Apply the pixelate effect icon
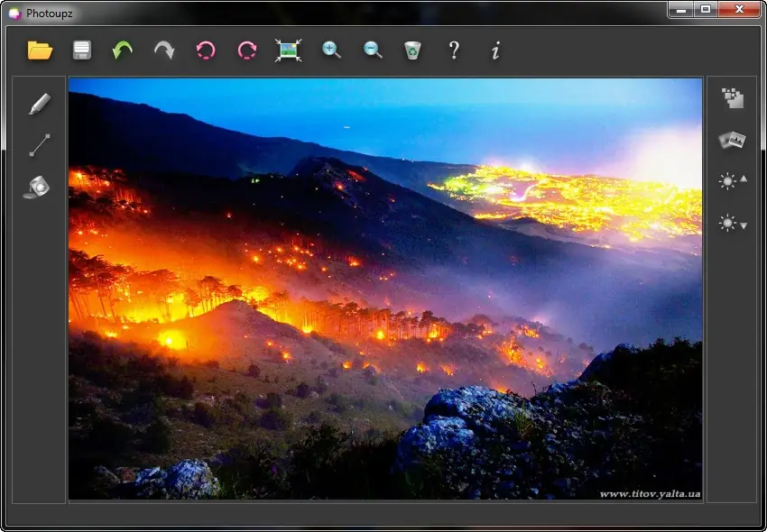Viewport: 767px width, 532px height. pos(733,98)
